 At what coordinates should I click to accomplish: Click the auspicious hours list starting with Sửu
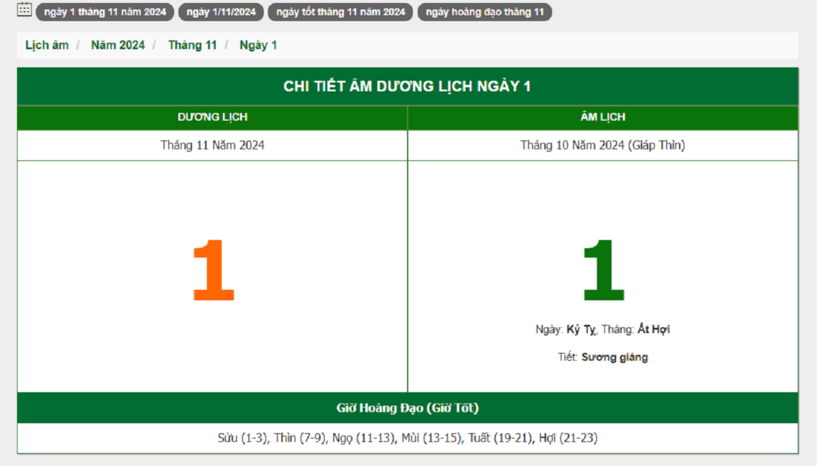tap(407, 438)
